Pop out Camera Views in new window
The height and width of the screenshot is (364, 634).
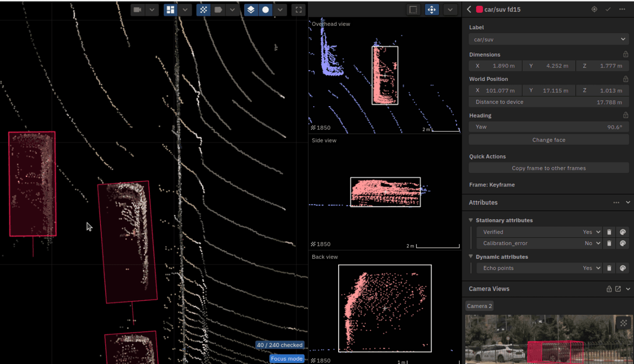(x=618, y=289)
